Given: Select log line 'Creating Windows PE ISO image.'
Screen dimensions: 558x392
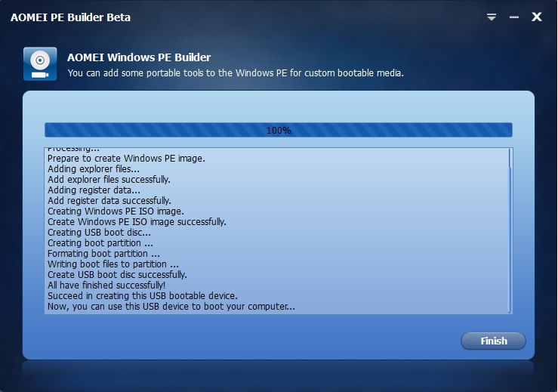Looking at the screenshot, I should (116, 211).
